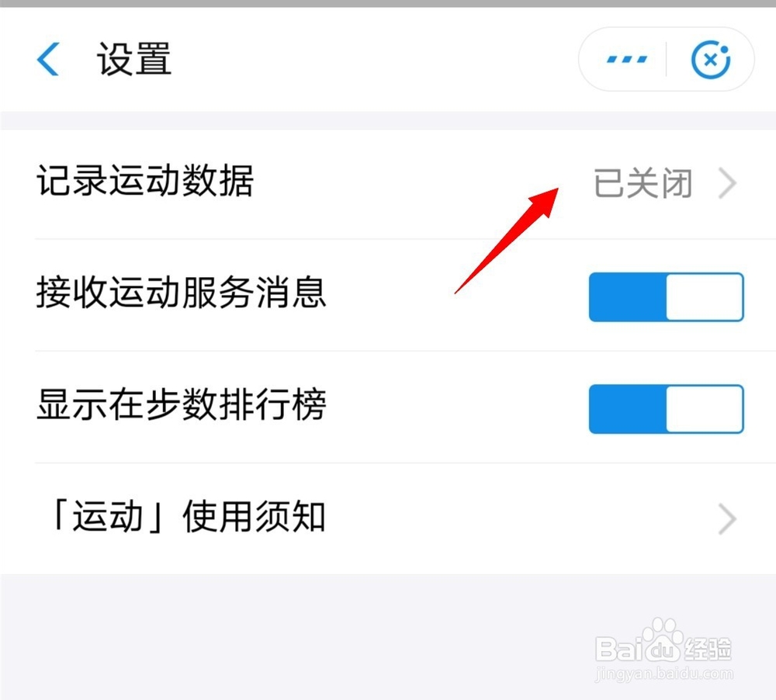Close the mini program with the circled X icon
The width and height of the screenshot is (776, 700).
point(711,60)
